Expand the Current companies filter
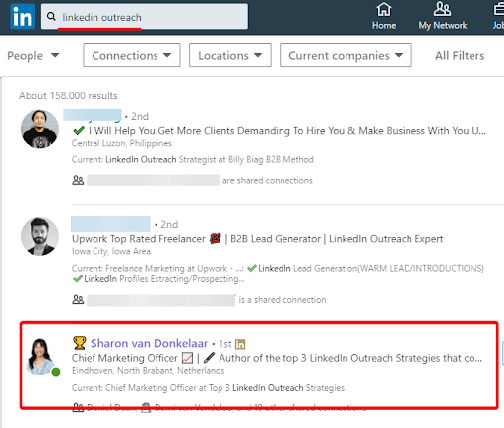 (346, 55)
